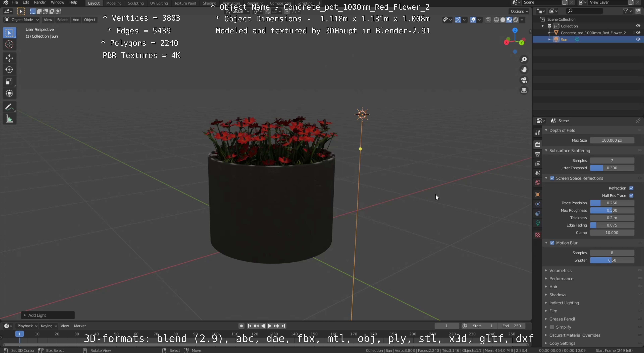644x353 pixels.
Task: Switch to wireframe viewport shading
Action: pyautogui.click(x=496, y=20)
